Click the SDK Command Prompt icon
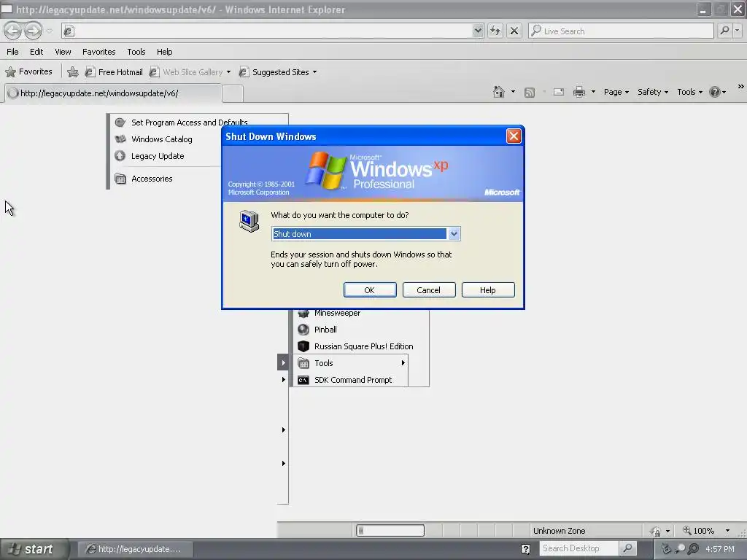 pos(303,380)
